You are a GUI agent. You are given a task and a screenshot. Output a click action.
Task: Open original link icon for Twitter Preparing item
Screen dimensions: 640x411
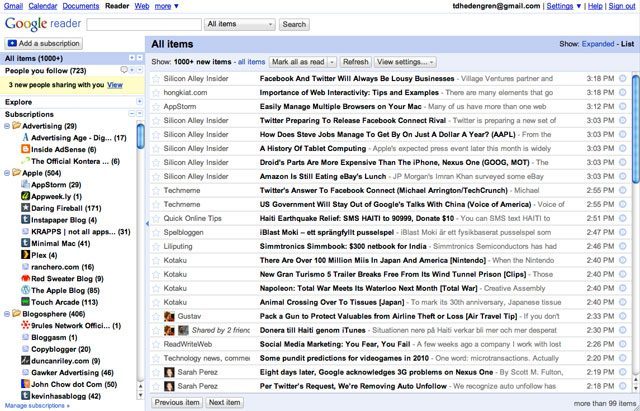click(x=622, y=120)
